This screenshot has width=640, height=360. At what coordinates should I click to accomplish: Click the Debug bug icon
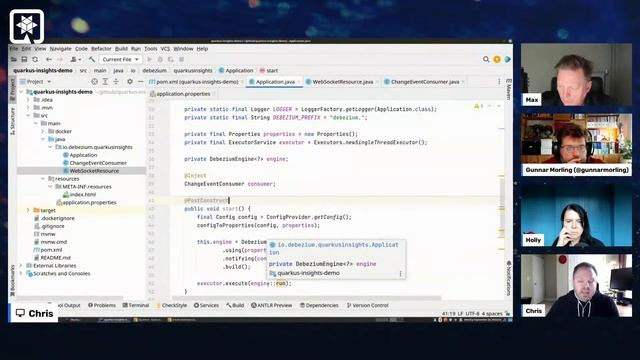click(160, 59)
